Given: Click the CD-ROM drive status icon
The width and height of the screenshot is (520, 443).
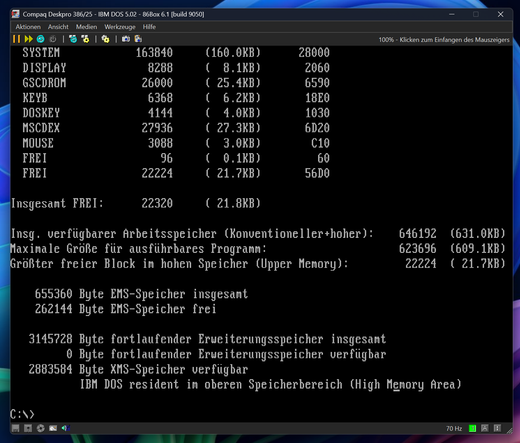Looking at the screenshot, I should (x=41, y=428).
